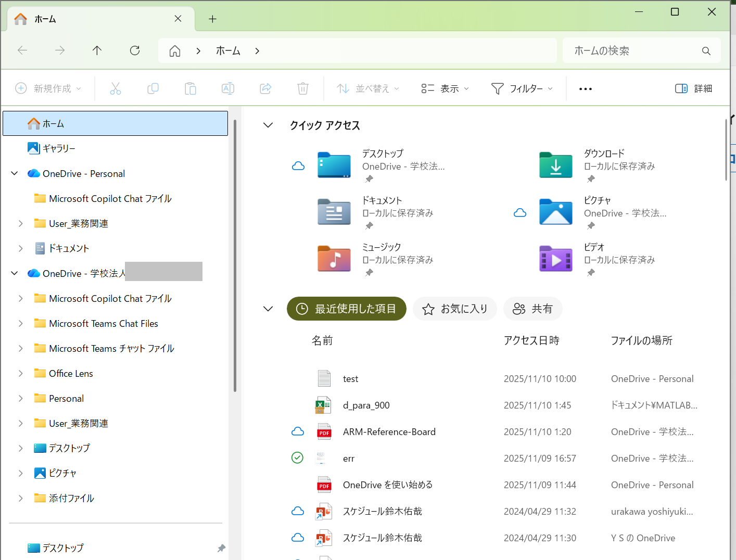736x560 pixels.
Task: Open the 並べ替え sort dropdown
Action: coord(368,88)
